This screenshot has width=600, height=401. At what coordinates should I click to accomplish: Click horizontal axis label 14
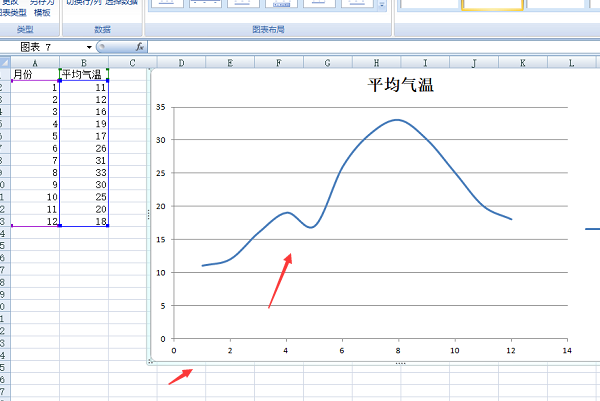click(567, 350)
